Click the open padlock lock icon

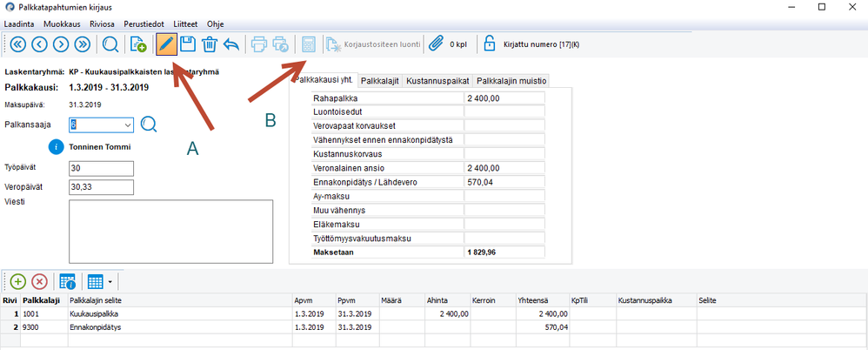tap(490, 44)
